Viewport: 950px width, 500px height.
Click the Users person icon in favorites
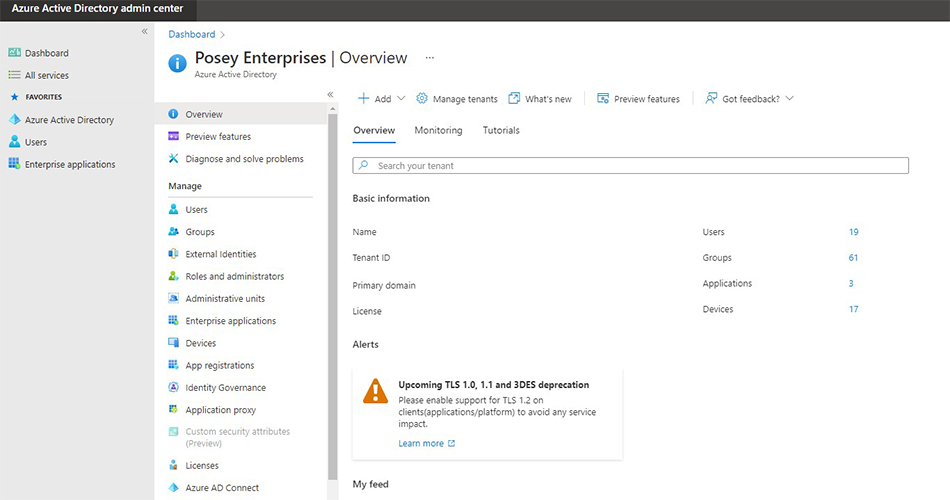pyautogui.click(x=15, y=142)
